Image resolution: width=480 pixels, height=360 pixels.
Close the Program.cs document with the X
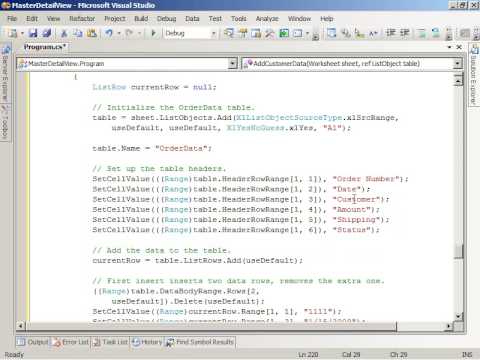pyautogui.click(x=459, y=47)
